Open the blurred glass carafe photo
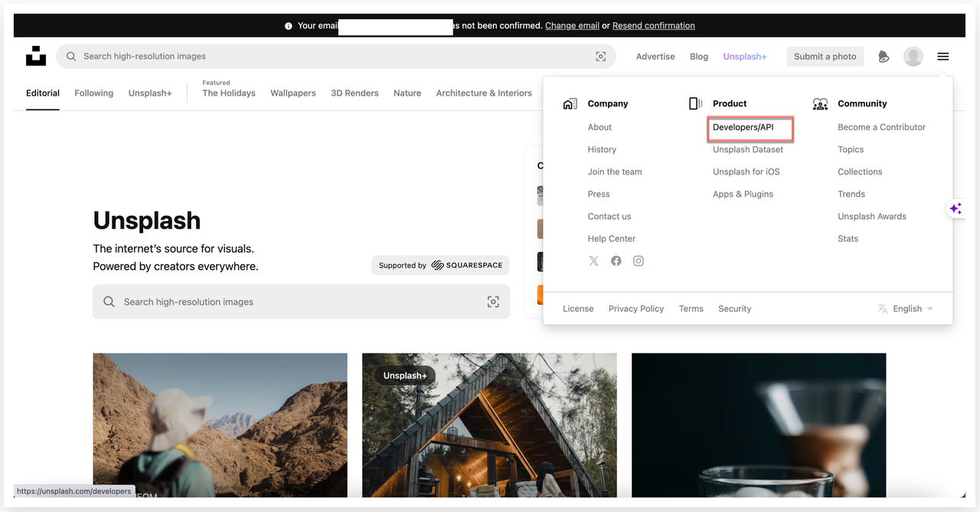980x512 pixels. (759, 425)
